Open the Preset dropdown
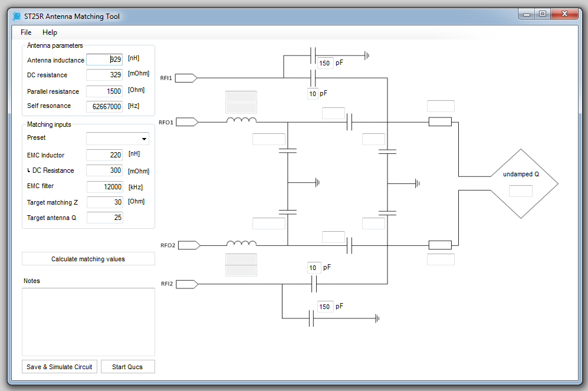Screen dimensions: 588x391 (117, 139)
